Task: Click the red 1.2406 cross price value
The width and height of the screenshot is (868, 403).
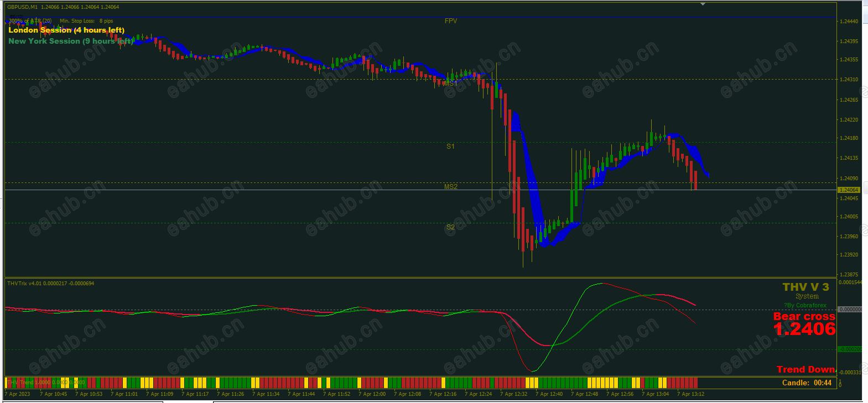Action: pyautogui.click(x=804, y=329)
